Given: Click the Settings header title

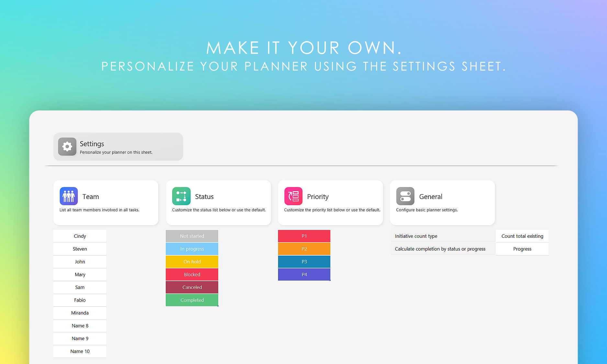Looking at the screenshot, I should [x=92, y=144].
